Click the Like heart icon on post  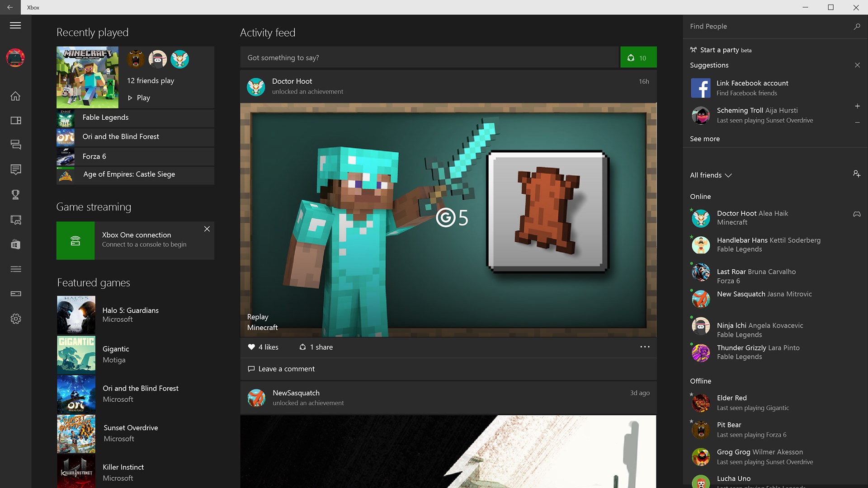(250, 347)
